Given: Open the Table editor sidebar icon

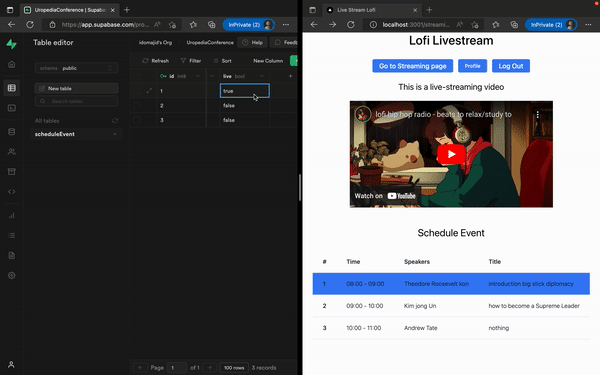Looking at the screenshot, I should [11, 88].
